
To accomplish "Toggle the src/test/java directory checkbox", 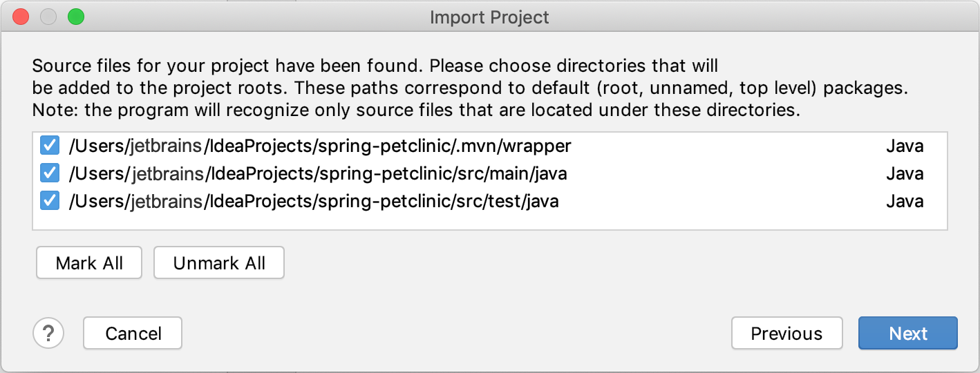I will coord(49,201).
